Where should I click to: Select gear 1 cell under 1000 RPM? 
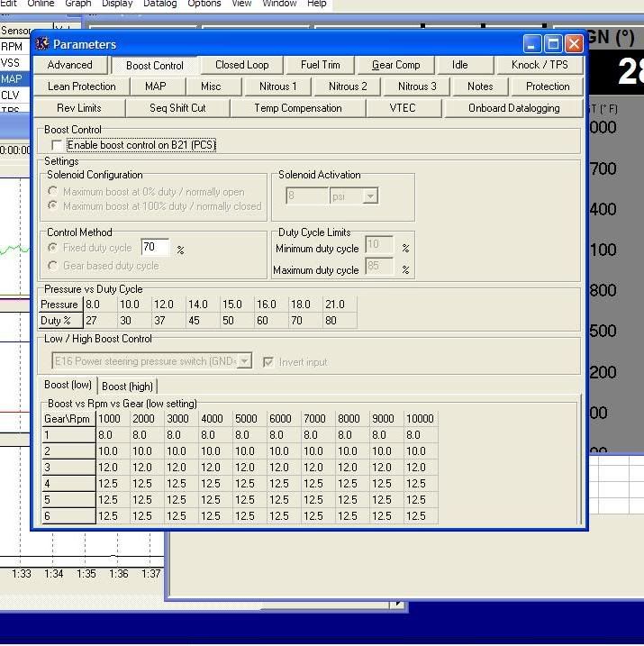click(112, 435)
